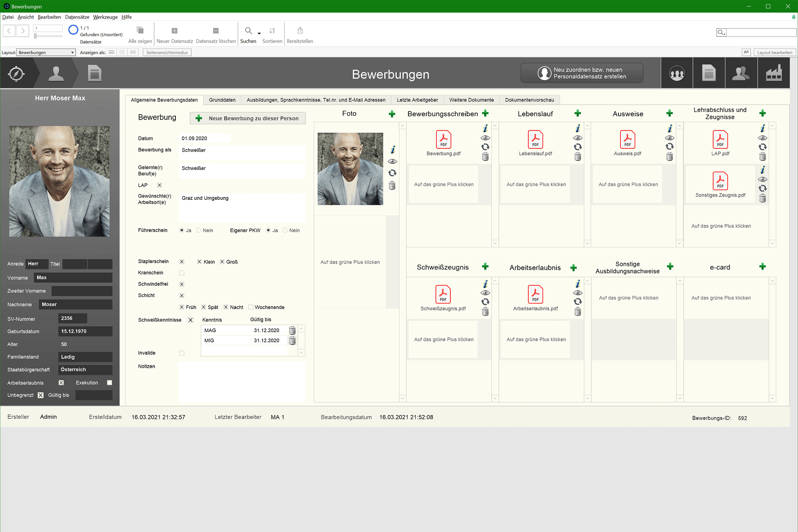This screenshot has width=798, height=532.
Task: Open info icon for Bewerbung.pdf
Action: click(x=485, y=129)
